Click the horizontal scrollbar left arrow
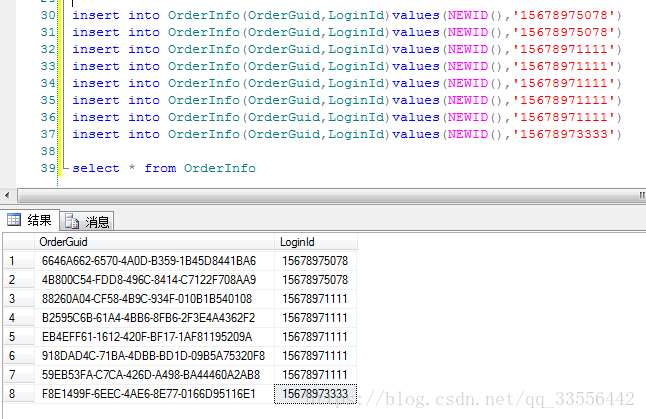This screenshot has height=419, width=646. click(x=7, y=195)
